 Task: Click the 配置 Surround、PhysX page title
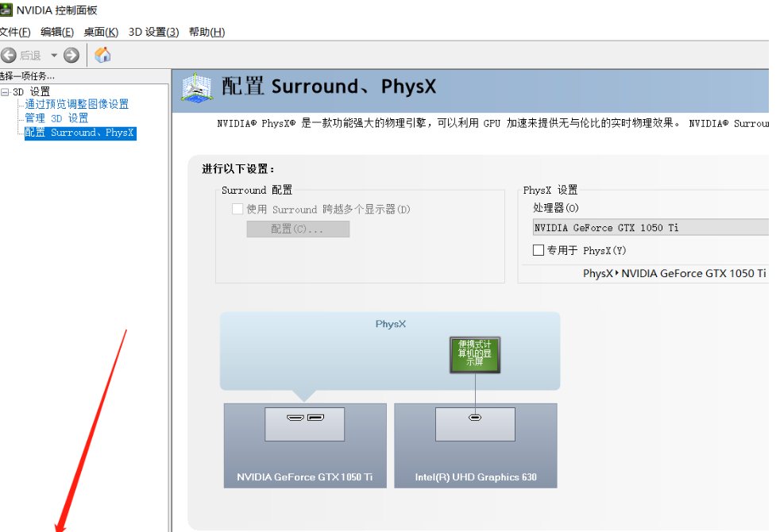click(329, 87)
